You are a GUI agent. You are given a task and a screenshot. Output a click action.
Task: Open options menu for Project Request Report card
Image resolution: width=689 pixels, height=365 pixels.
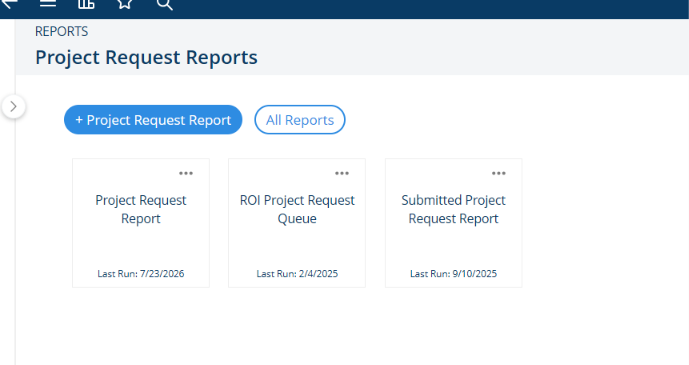click(186, 173)
